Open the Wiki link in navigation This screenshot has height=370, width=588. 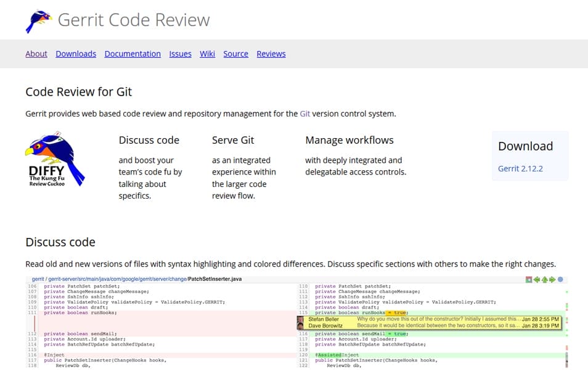[207, 54]
